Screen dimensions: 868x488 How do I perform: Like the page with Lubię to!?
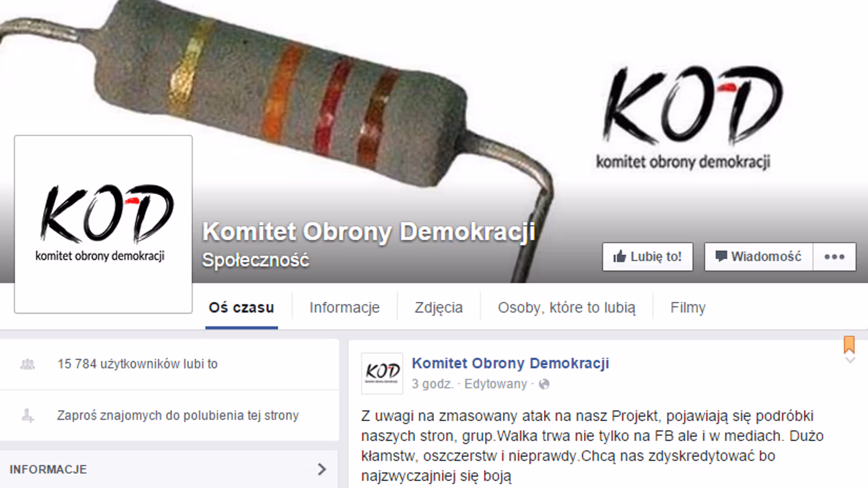tap(647, 257)
